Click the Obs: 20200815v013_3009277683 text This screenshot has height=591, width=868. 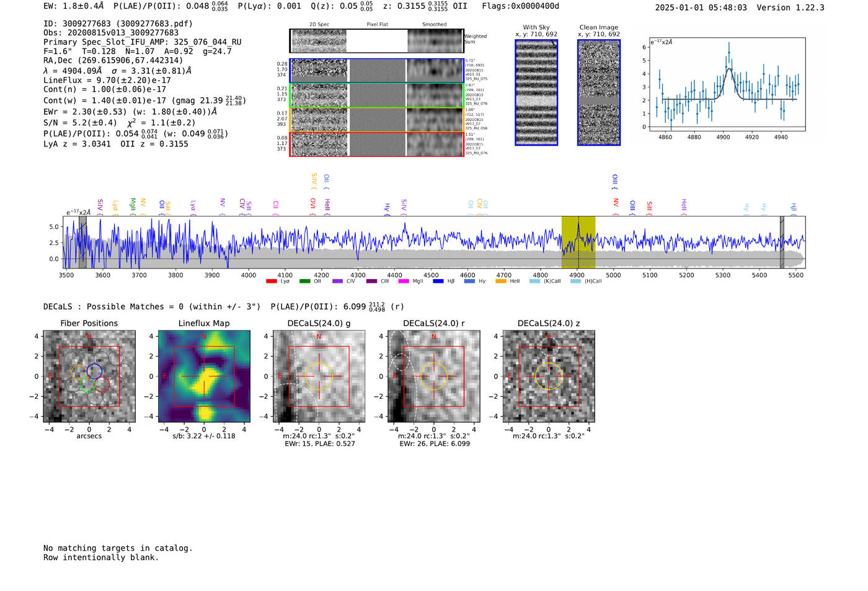(111, 33)
